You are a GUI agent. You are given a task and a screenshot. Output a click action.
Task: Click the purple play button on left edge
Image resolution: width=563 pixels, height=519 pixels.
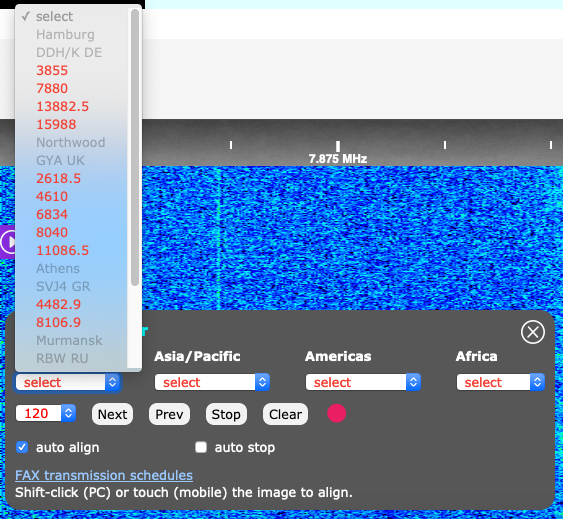pyautogui.click(x=8, y=242)
